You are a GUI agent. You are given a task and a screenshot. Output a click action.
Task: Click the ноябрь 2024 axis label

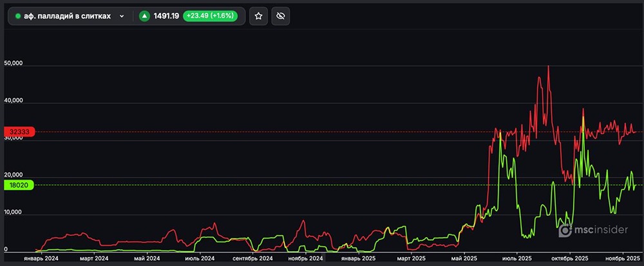click(x=305, y=259)
